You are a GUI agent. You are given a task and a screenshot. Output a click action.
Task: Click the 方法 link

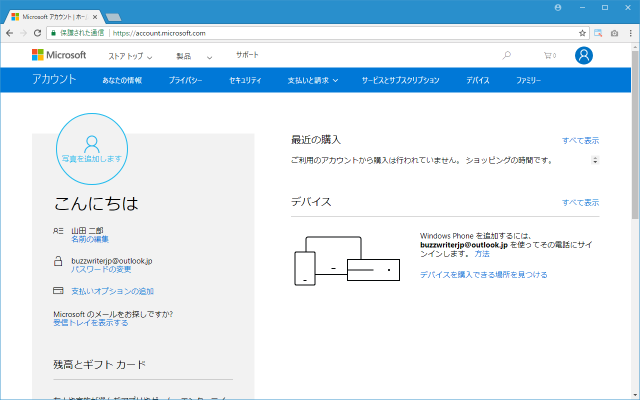(482, 254)
